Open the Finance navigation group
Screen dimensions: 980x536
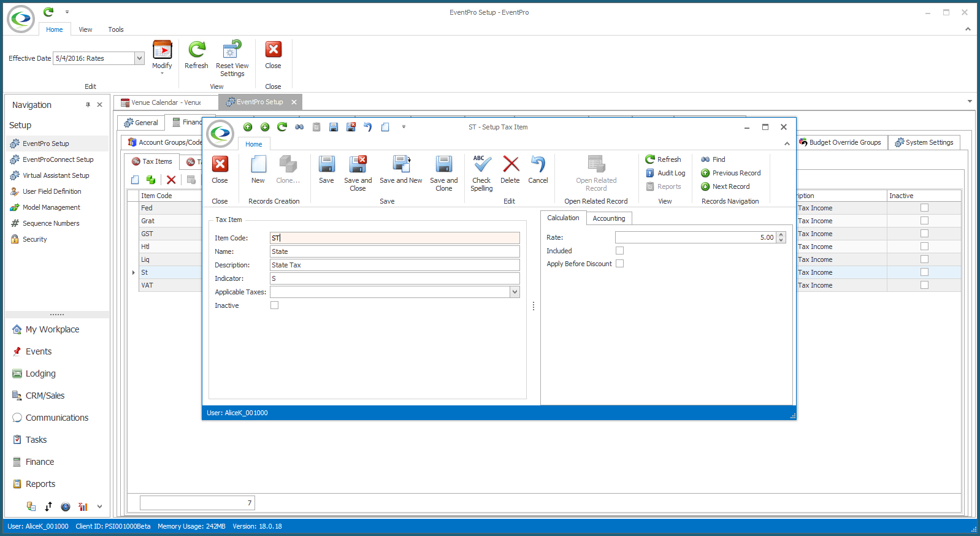(x=39, y=462)
